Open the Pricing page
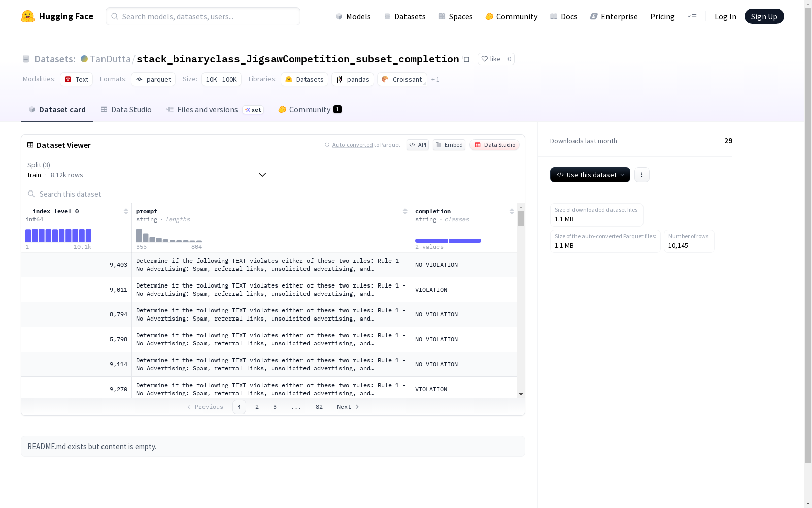 (x=662, y=16)
